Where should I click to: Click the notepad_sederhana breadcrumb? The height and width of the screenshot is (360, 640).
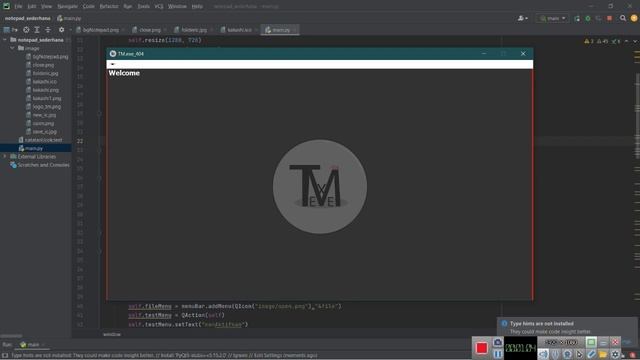point(28,18)
